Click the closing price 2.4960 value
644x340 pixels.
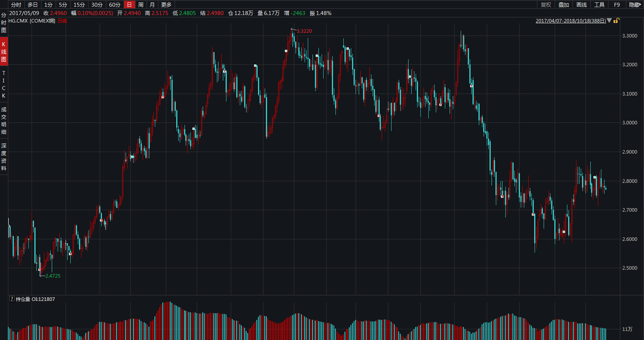coord(58,13)
